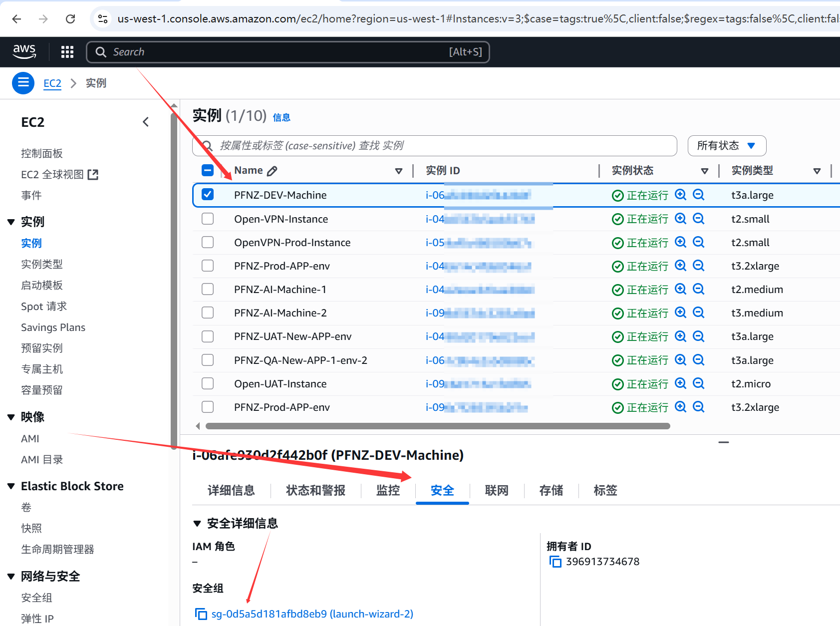
Task: Click zoom-out filter icon for OpenVPN-Prod-Instance status
Action: [699, 242]
